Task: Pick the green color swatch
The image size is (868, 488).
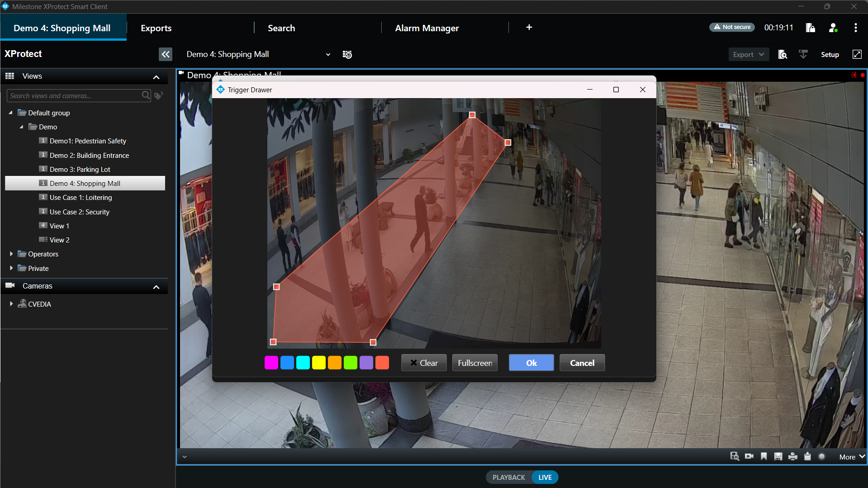Action: click(351, 363)
